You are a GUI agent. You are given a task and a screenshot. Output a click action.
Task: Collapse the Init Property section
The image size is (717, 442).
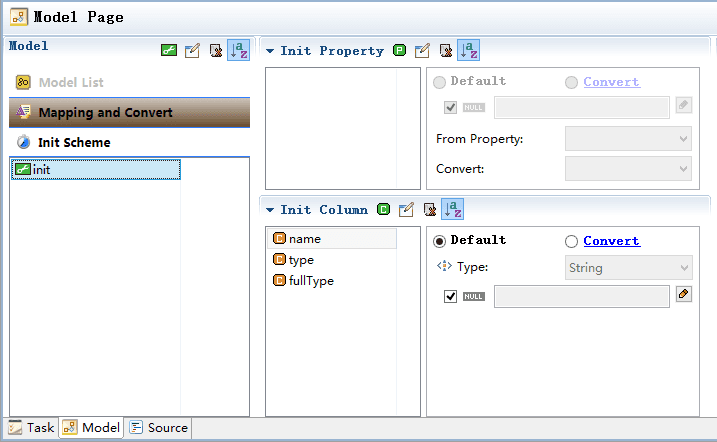270,51
